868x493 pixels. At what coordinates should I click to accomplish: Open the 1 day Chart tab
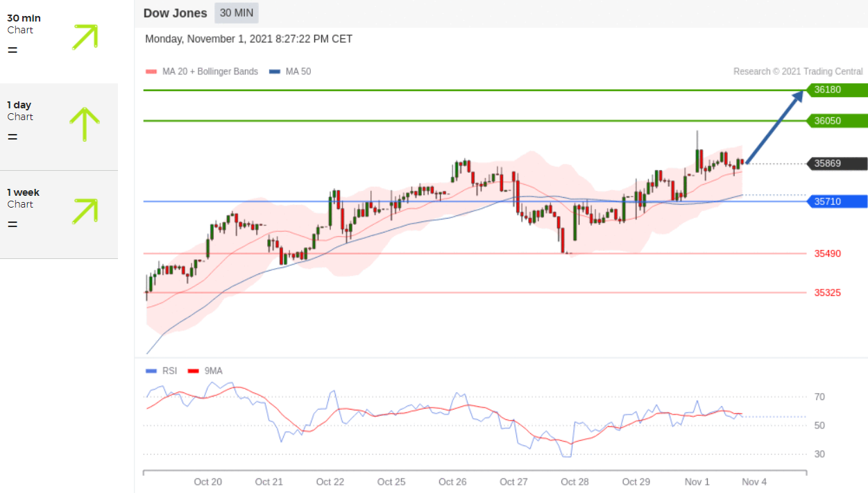tap(59, 126)
